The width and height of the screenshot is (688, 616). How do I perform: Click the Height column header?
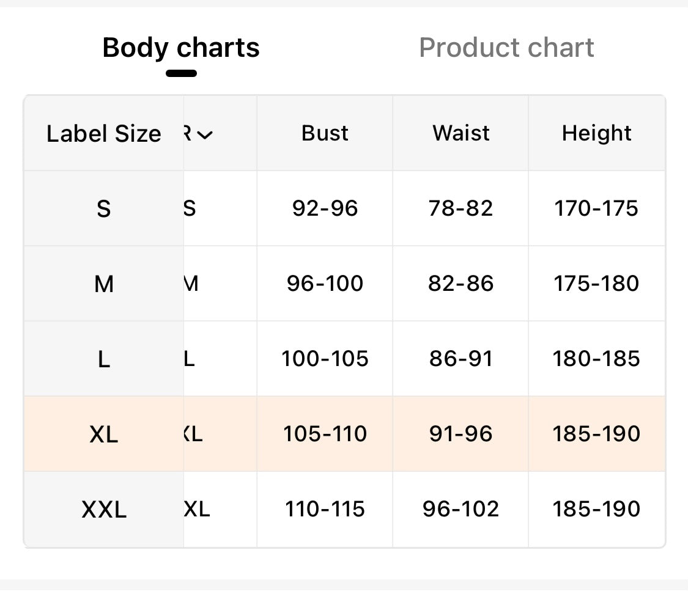(x=596, y=133)
